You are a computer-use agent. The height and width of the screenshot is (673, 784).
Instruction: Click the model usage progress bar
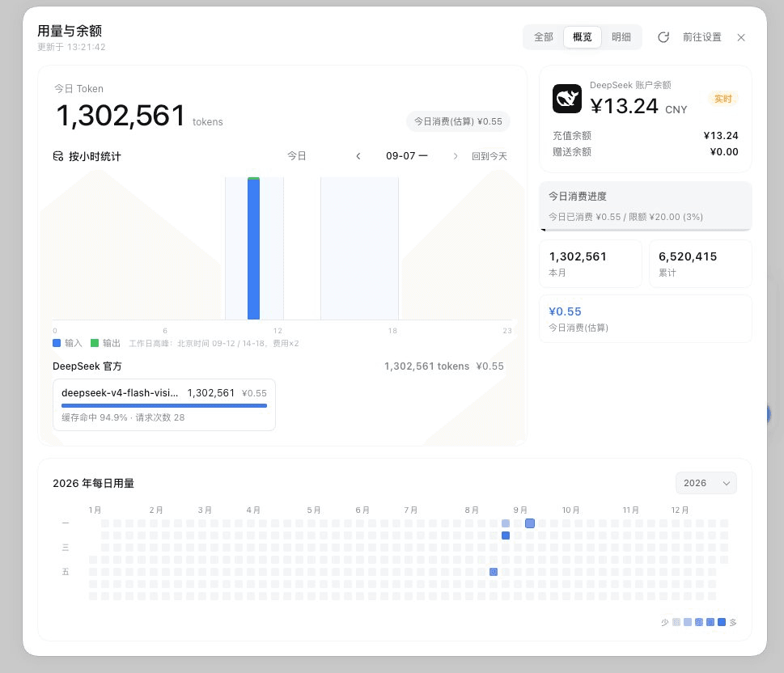(164, 405)
